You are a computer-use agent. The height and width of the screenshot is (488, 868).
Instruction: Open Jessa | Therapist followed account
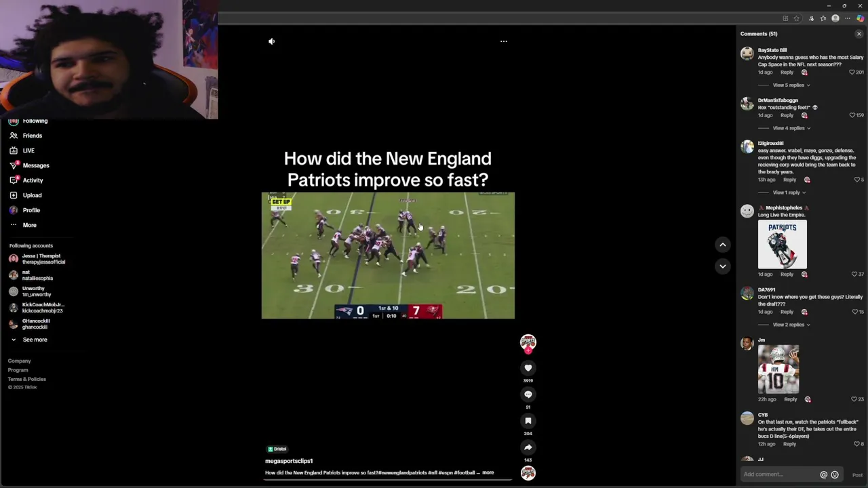click(x=37, y=259)
